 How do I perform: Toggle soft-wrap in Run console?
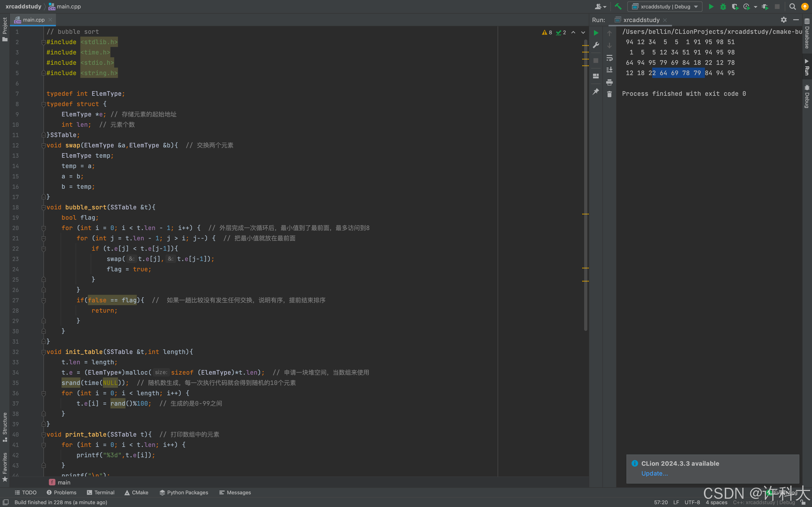tap(609, 58)
